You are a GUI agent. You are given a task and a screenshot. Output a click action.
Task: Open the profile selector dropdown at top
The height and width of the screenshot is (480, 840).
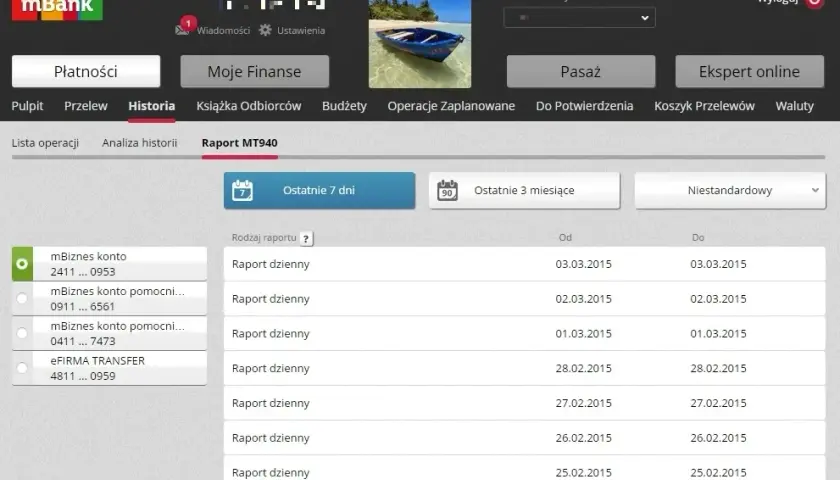[579, 18]
